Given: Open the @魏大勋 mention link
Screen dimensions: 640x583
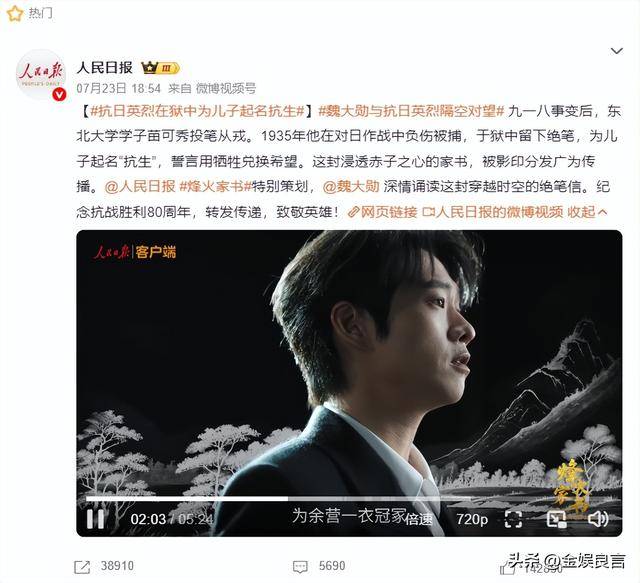Looking at the screenshot, I should pyautogui.click(x=351, y=187).
